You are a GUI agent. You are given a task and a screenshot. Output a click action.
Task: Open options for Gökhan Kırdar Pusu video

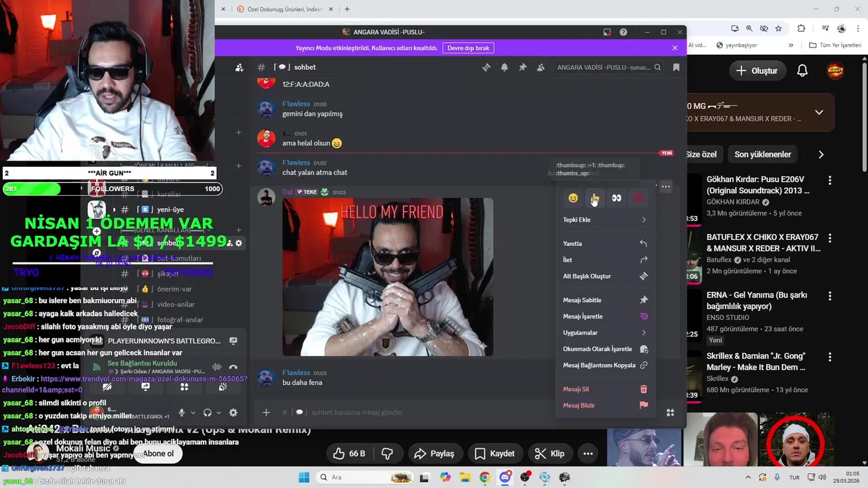830,181
